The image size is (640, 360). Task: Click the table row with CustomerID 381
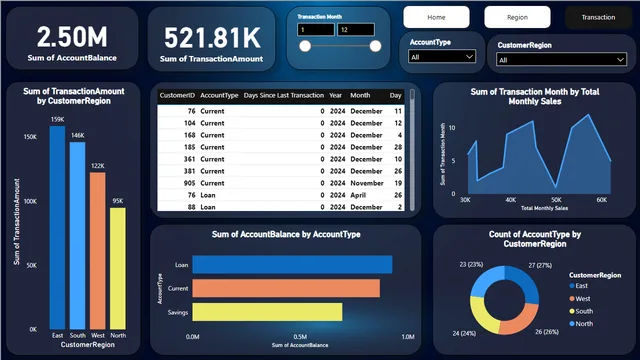point(281,171)
